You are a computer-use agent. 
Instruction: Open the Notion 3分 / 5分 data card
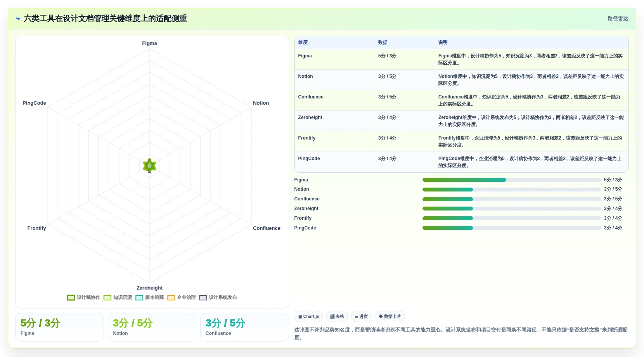point(152,327)
